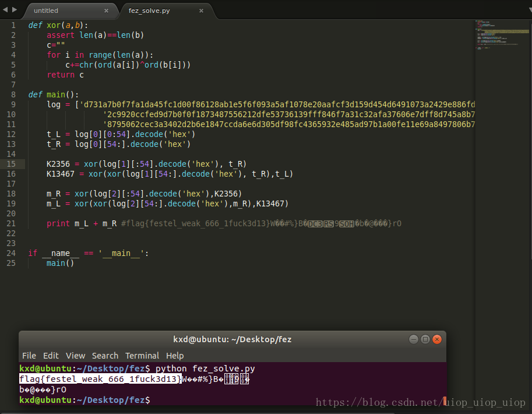Click the "if __name__ == '__main__'" line
Image resolution: width=532 pixels, height=414 pixels.
(x=88, y=254)
